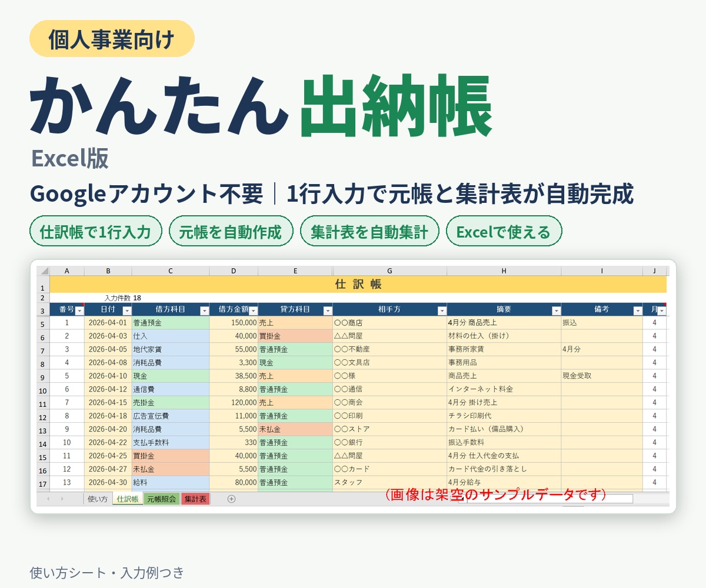706x588 pixels.
Task: Switch to the 使い方 sheet tab
Action: 98,499
